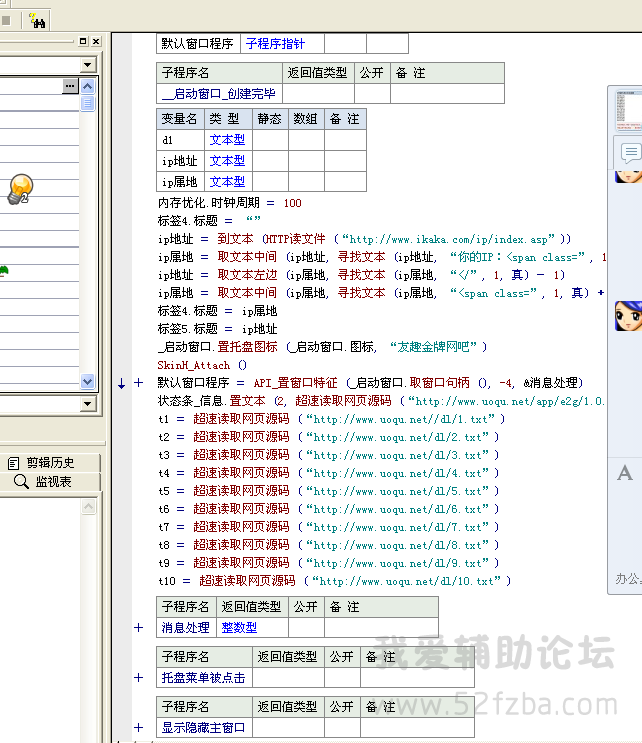642x743 pixels.
Task: Click the blue-haired avatar icon
Action: coord(628,316)
